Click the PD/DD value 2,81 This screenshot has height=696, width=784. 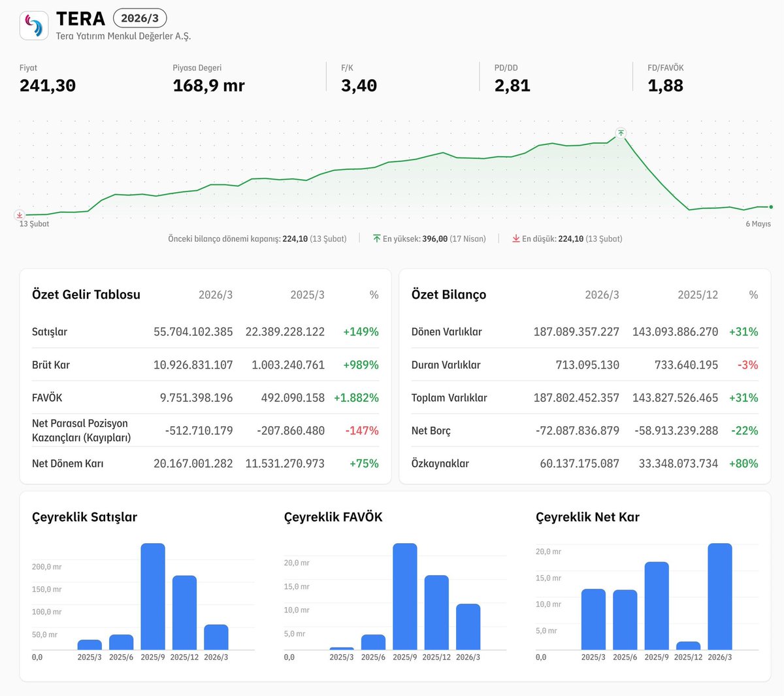point(512,86)
